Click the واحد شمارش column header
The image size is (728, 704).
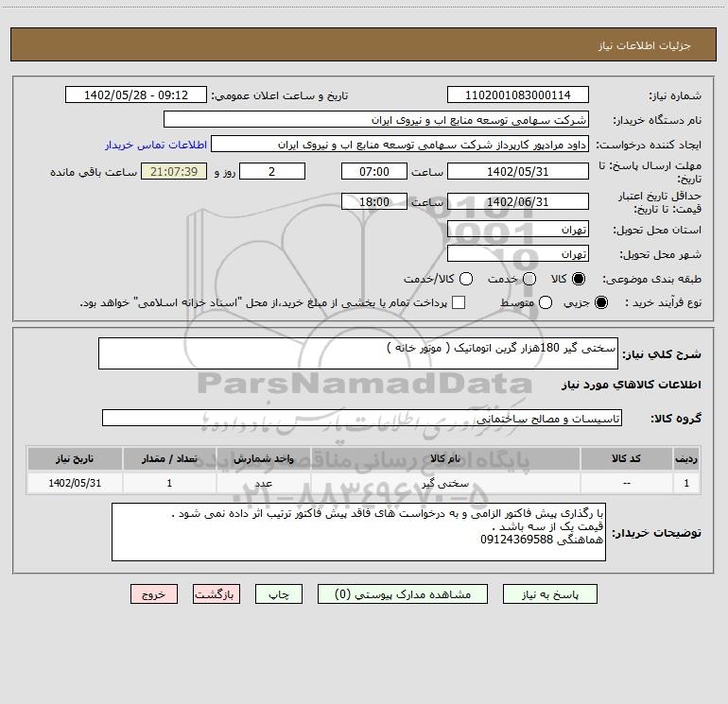[x=263, y=458]
